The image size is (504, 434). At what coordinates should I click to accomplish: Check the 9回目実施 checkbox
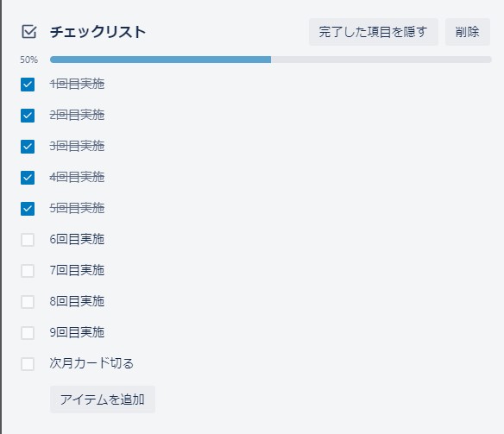(28, 333)
